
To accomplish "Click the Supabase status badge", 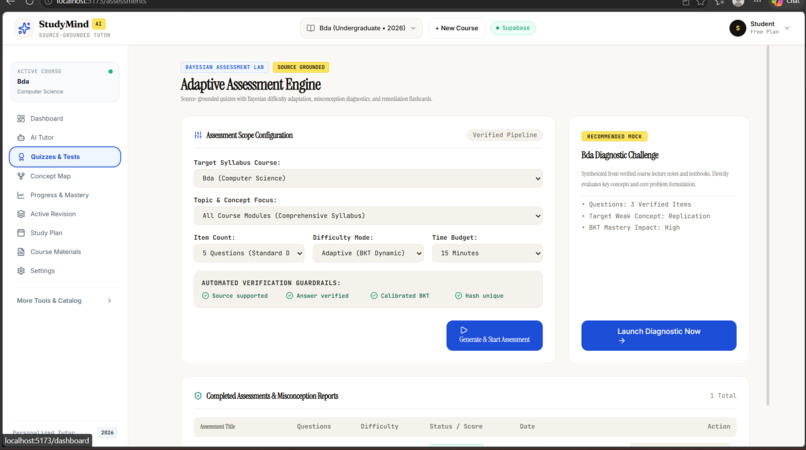I will (512, 28).
